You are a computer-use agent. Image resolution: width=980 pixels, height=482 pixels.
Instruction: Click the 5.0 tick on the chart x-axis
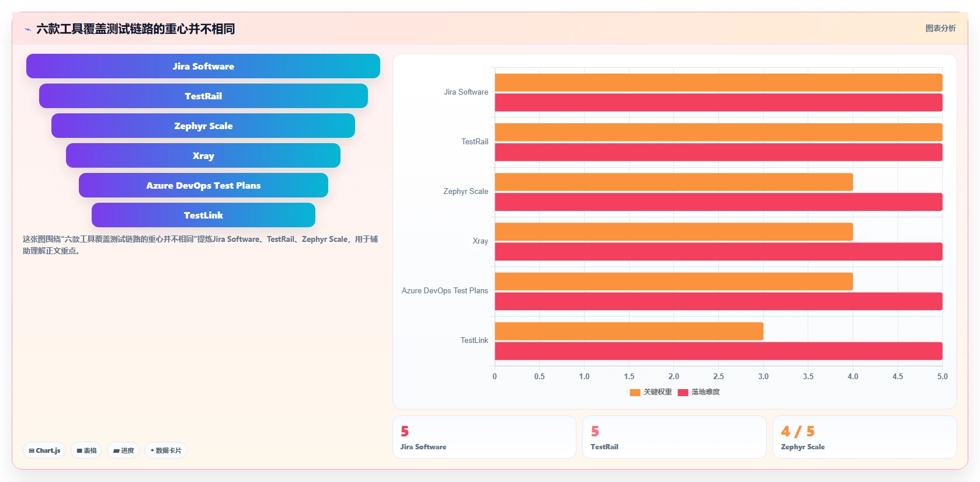click(x=943, y=376)
